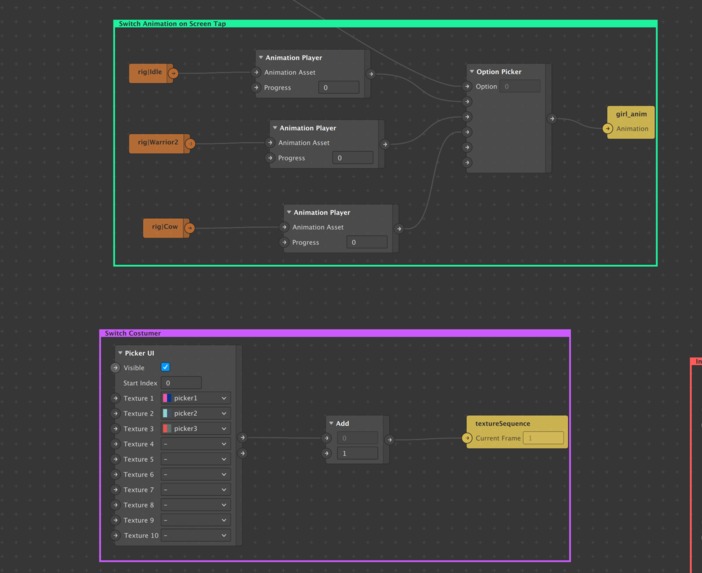Collapse the bottom Animation Player patch
The image size is (702, 573).
point(289,212)
